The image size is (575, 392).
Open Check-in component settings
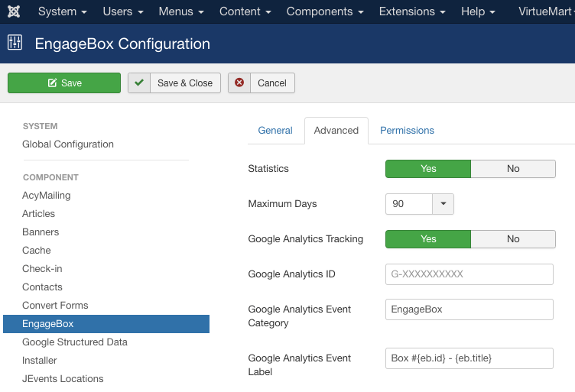[42, 269]
